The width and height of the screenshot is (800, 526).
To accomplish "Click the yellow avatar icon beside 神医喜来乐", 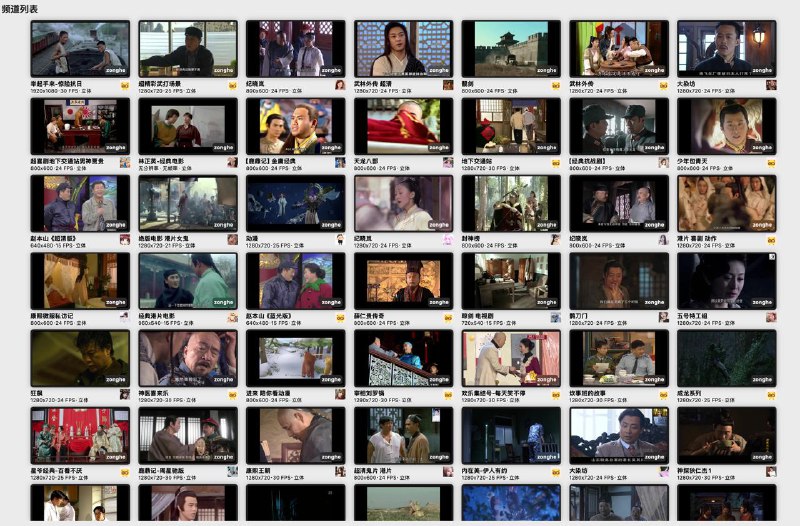I will [232, 394].
